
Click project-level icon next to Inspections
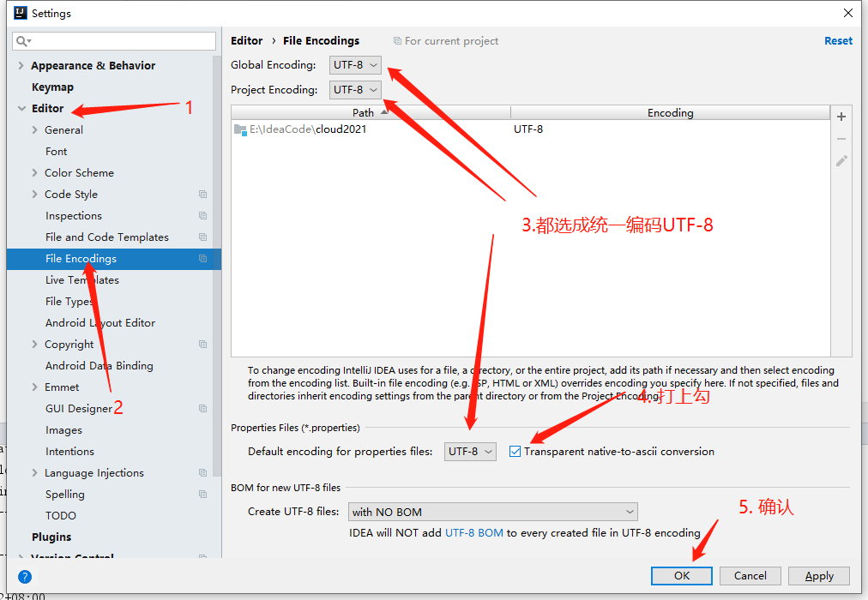(x=203, y=216)
